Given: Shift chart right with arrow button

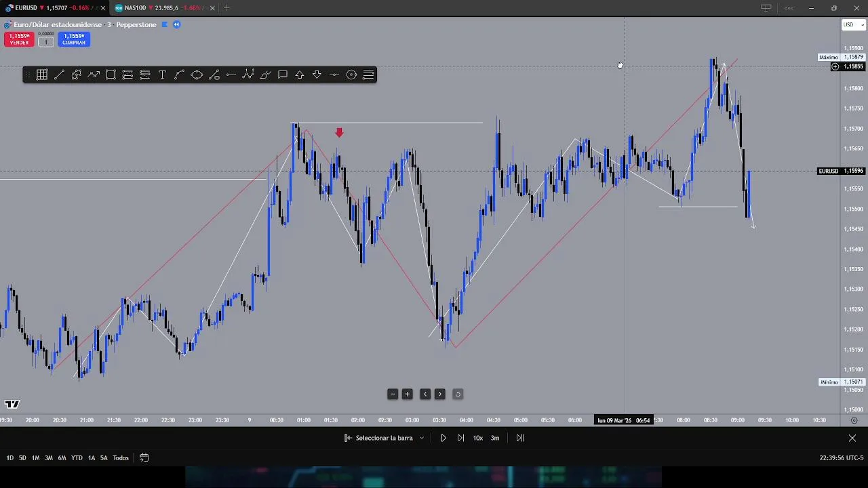Looking at the screenshot, I should 440,394.
